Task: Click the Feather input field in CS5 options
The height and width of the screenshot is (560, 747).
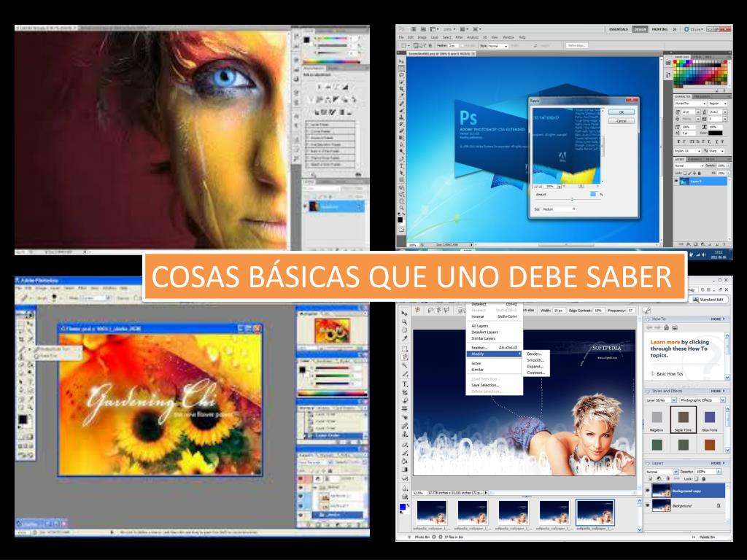Action: 453,46
